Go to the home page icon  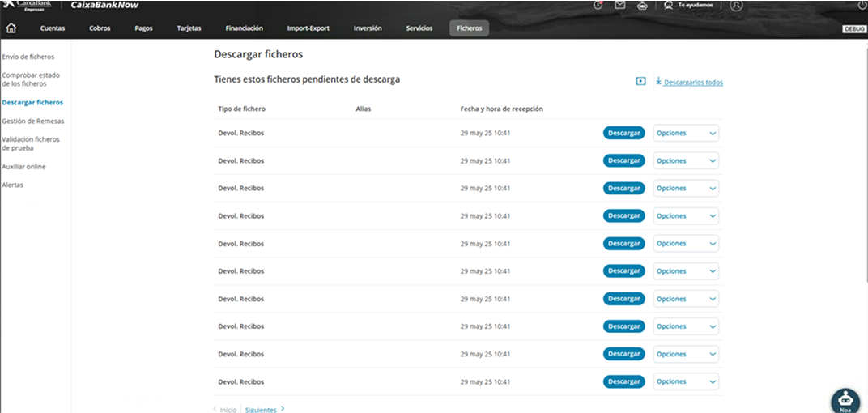(11, 28)
